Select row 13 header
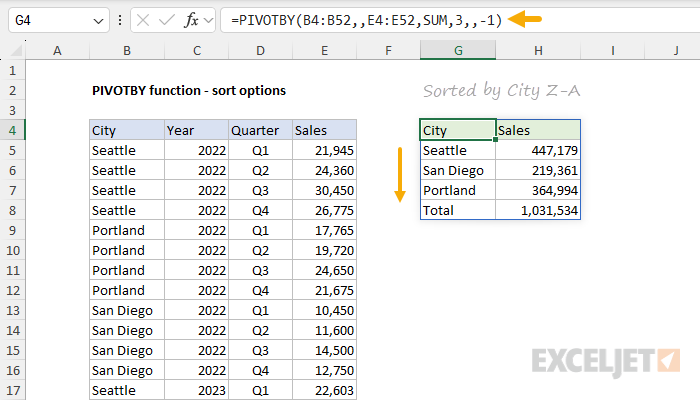The height and width of the screenshot is (400, 700). point(12,310)
